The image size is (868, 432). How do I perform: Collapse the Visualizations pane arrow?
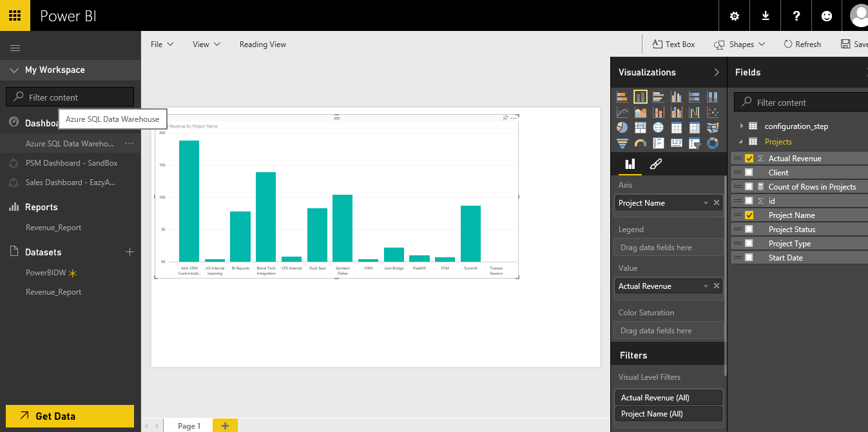[x=717, y=72]
